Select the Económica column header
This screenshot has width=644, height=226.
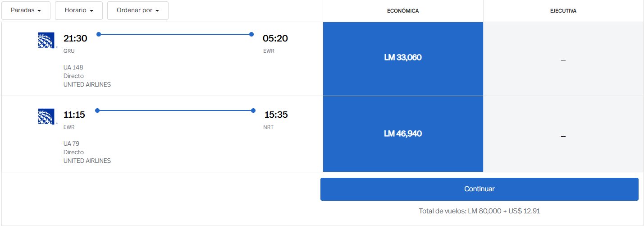[x=403, y=11]
